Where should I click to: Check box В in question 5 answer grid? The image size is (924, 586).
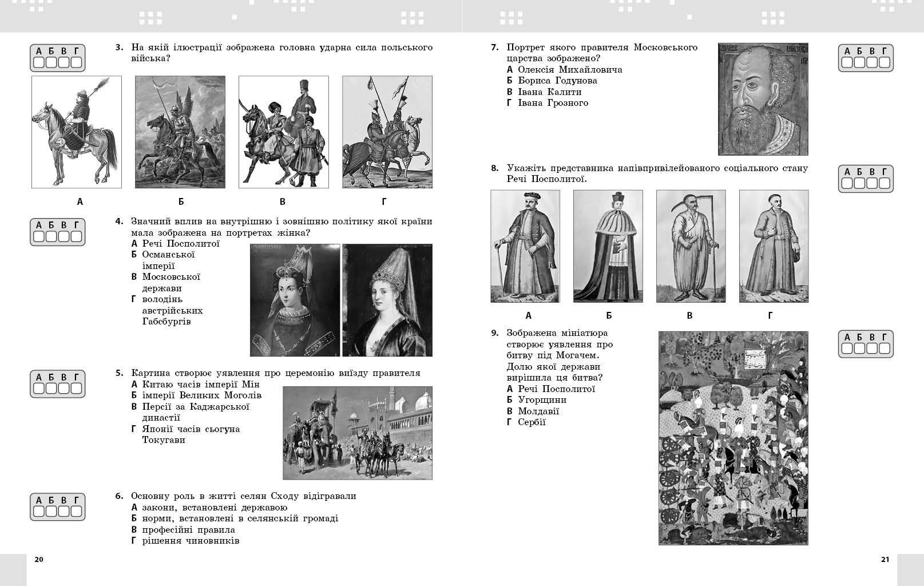(x=64, y=389)
